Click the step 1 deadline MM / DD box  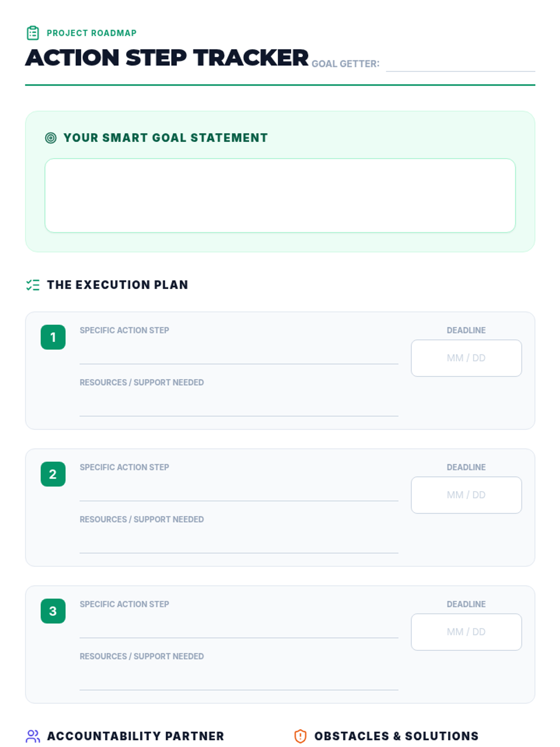[466, 358]
